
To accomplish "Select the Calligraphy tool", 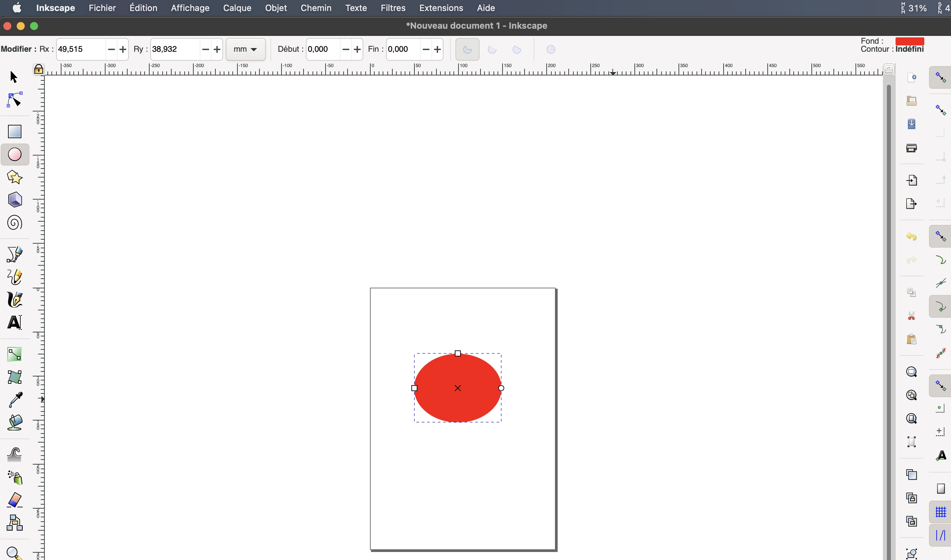I will [x=15, y=300].
